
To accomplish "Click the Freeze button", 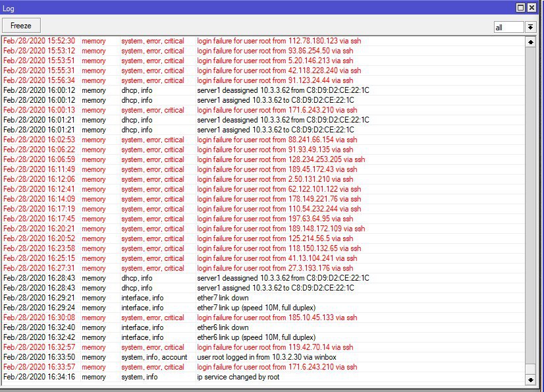I will tap(21, 26).
